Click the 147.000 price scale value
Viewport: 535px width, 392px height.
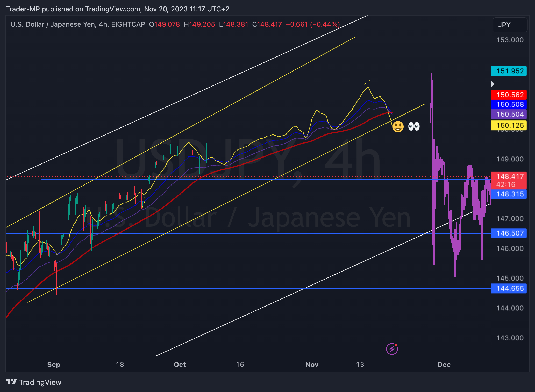coord(510,219)
